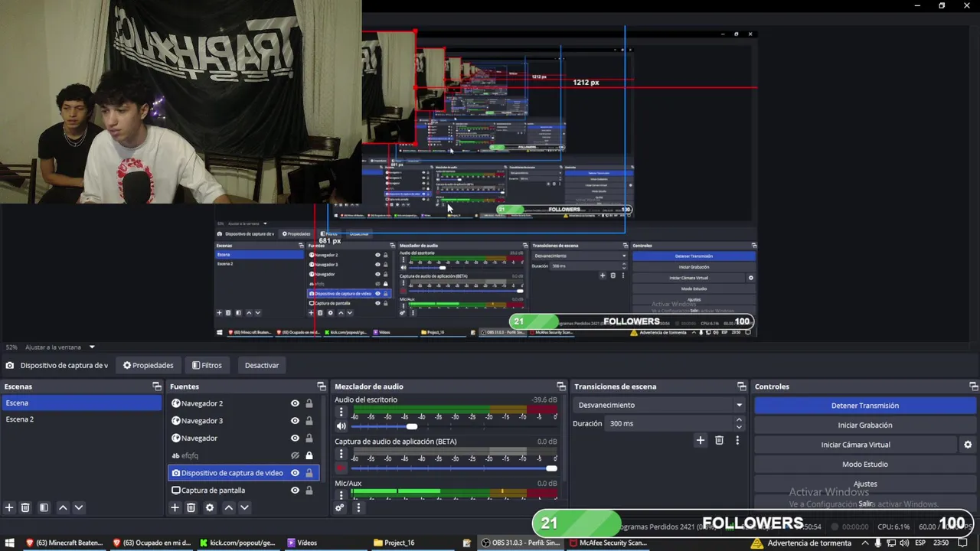Undock the Transiciones de escena panel
980x551 pixels.
point(741,386)
